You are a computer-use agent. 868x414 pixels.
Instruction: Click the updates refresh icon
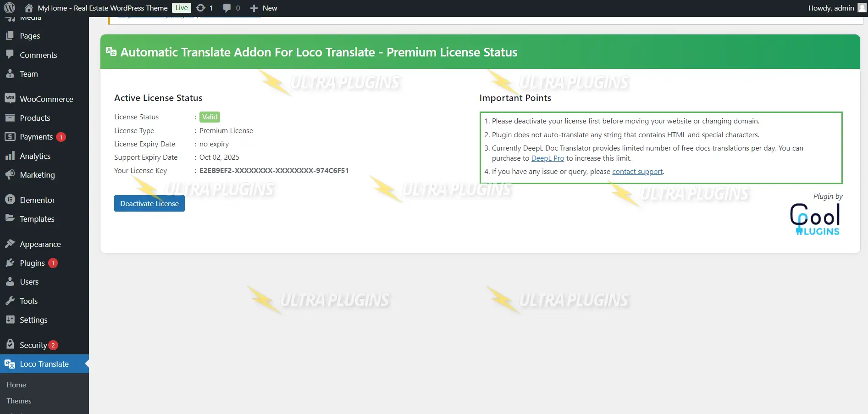(200, 8)
